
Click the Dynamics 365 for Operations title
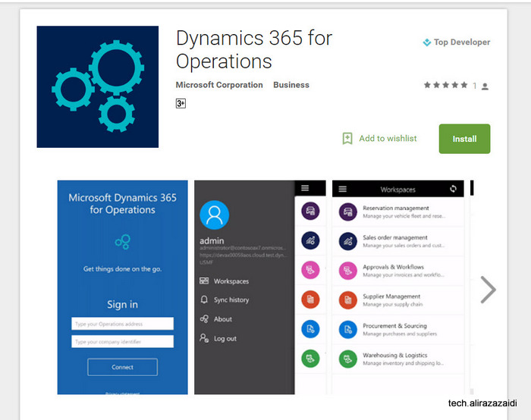click(254, 49)
